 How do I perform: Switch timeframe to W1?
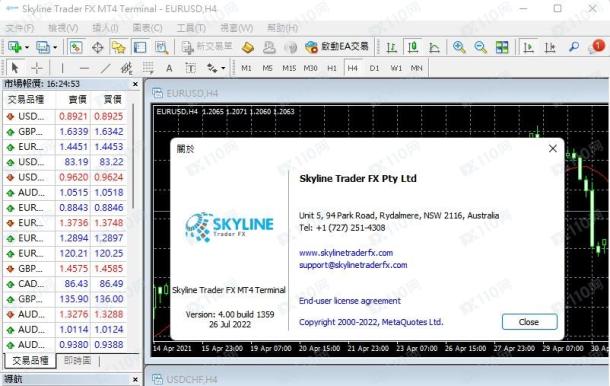pyautogui.click(x=396, y=68)
